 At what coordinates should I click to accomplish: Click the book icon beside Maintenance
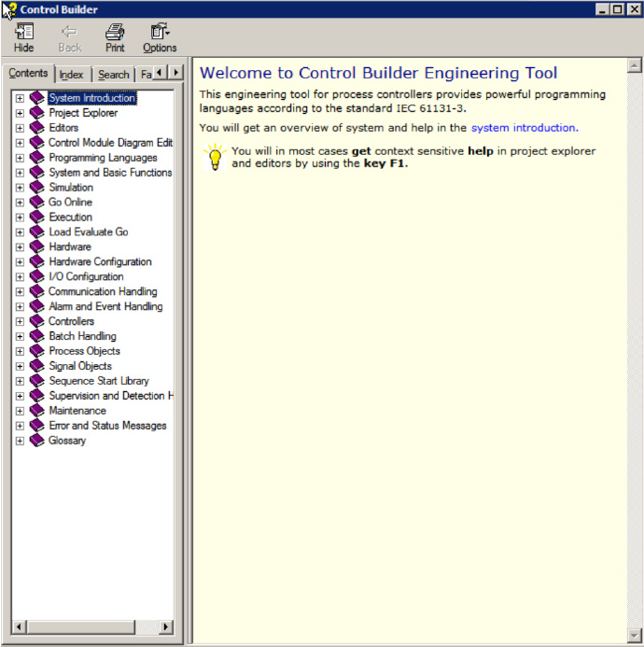click(37, 411)
